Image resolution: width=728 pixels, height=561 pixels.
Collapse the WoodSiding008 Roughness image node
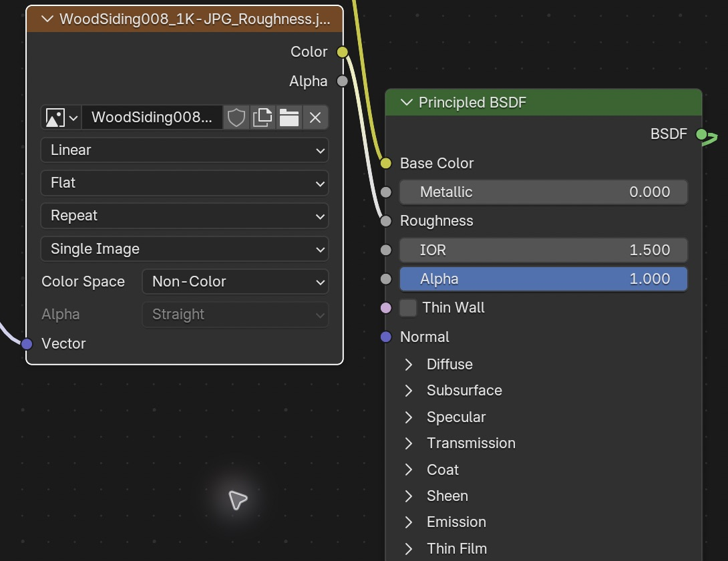47,19
